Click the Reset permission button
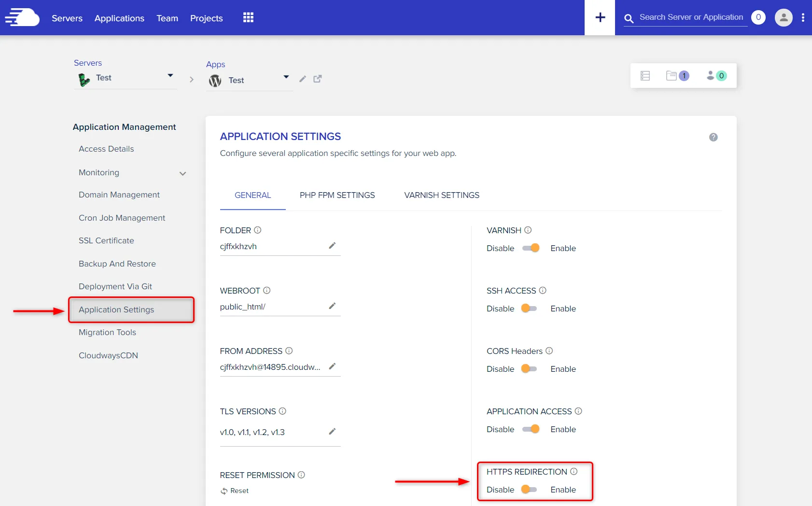This screenshot has height=506, width=812. click(x=235, y=491)
